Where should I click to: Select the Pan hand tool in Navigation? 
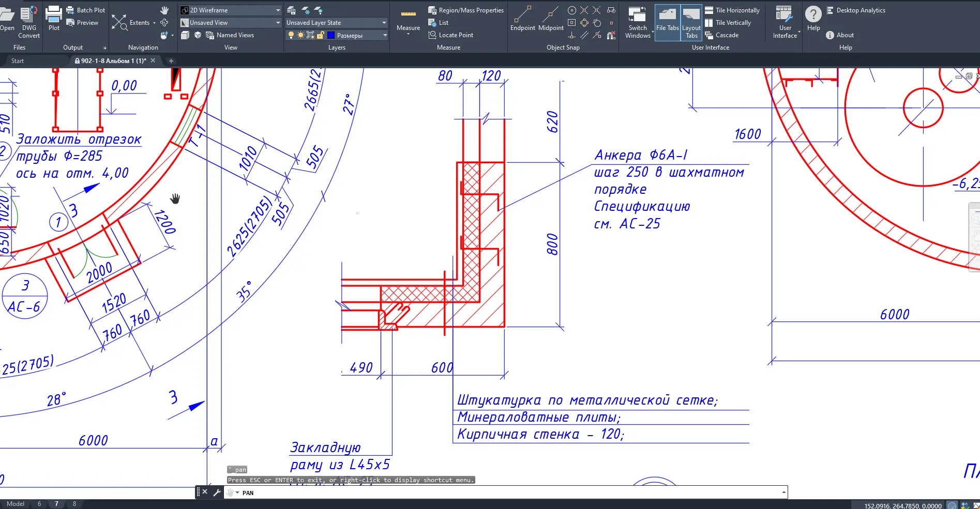tap(164, 10)
